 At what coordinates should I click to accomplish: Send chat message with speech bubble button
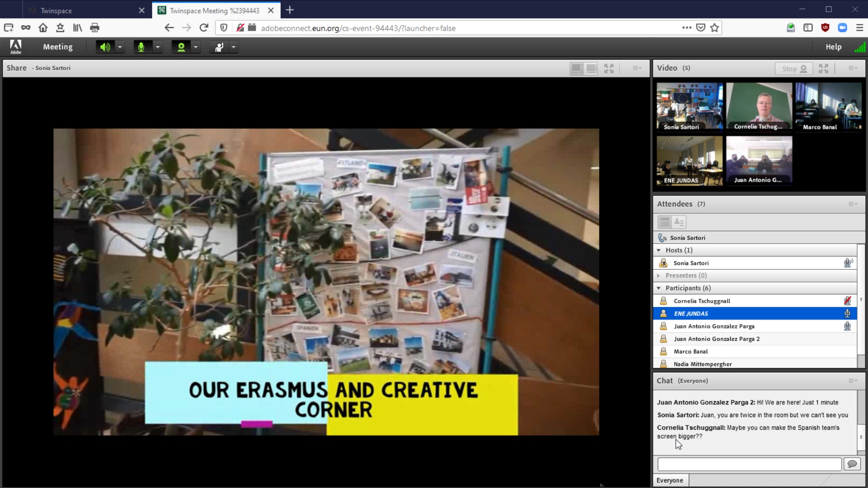852,464
